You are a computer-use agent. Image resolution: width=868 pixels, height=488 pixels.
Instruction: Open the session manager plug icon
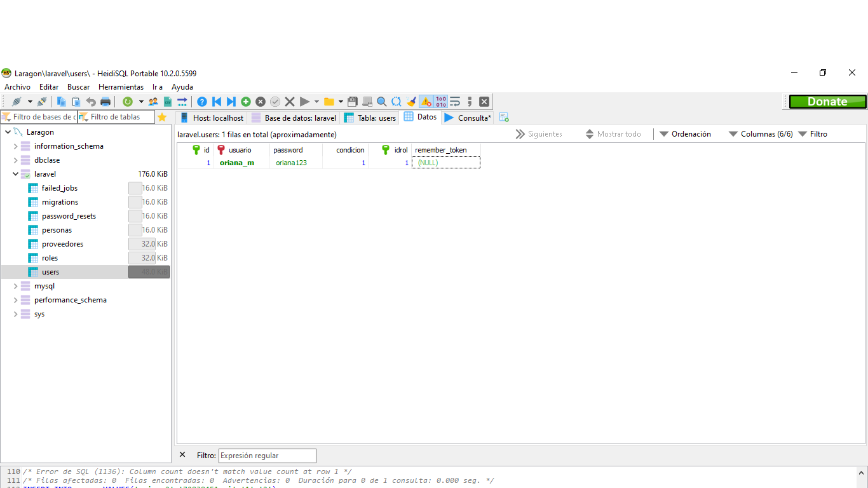tap(17, 102)
